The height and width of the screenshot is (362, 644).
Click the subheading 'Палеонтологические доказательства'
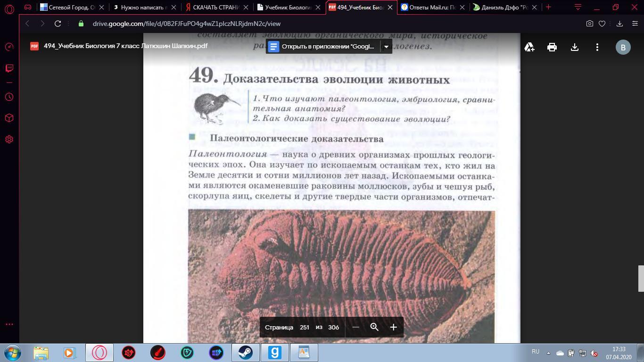(x=297, y=139)
